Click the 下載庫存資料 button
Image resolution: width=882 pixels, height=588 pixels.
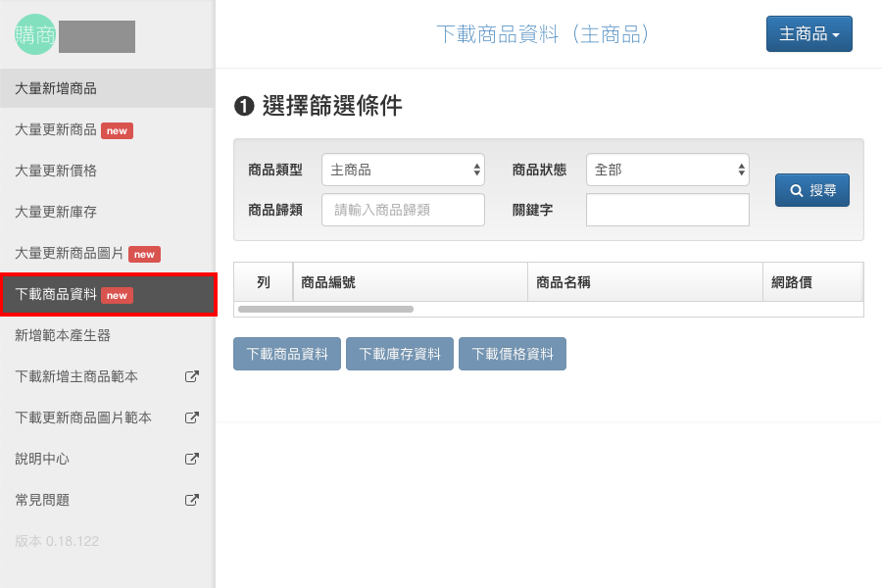[x=400, y=355]
